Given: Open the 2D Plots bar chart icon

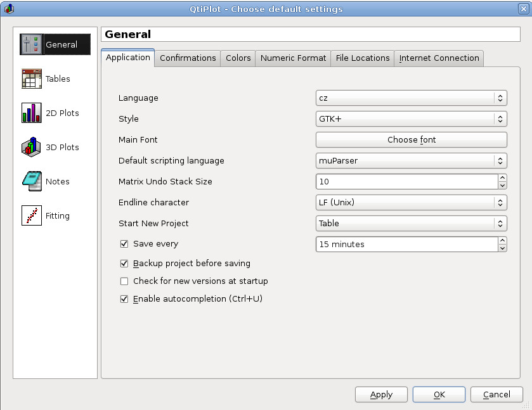Looking at the screenshot, I should [32, 113].
